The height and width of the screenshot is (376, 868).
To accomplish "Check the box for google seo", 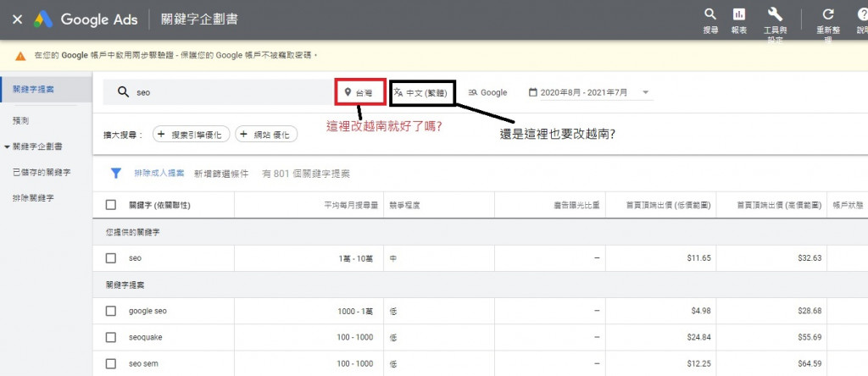I will click(x=111, y=311).
